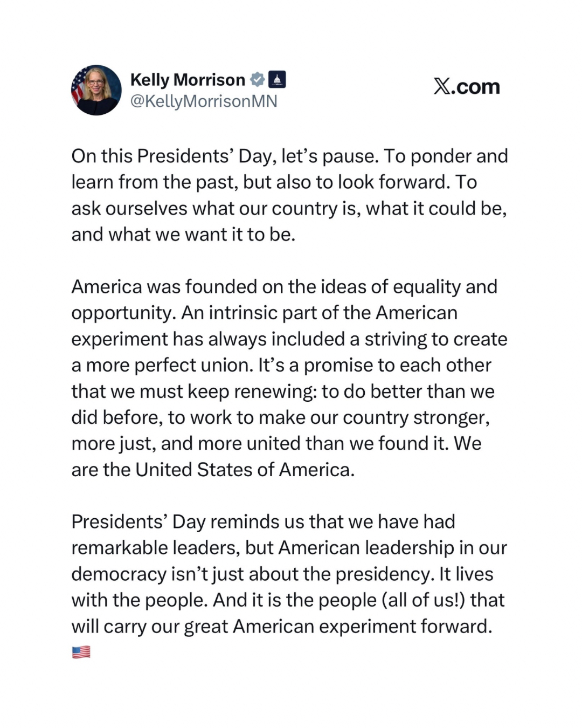
Task: Click the word "democracy" in the last paragraph
Action: click(119, 574)
